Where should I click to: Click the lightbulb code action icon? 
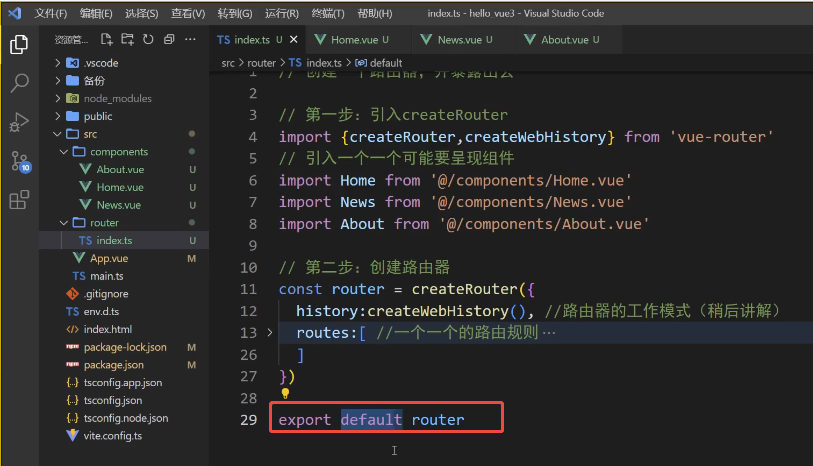click(285, 394)
